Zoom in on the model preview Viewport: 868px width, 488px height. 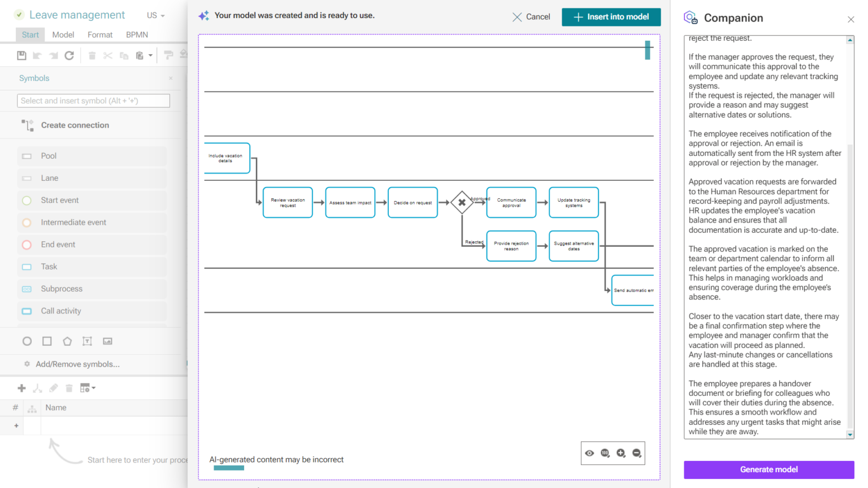[x=620, y=453]
